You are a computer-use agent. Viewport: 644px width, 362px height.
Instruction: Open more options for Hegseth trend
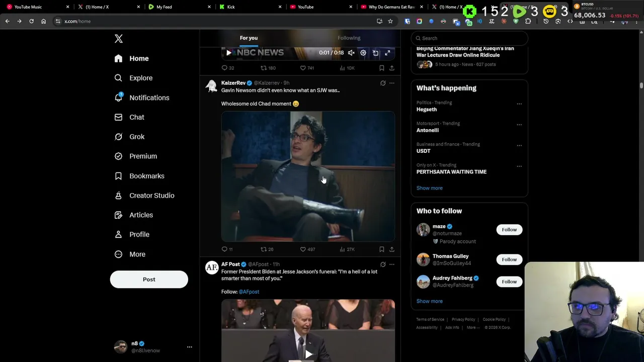519,104
